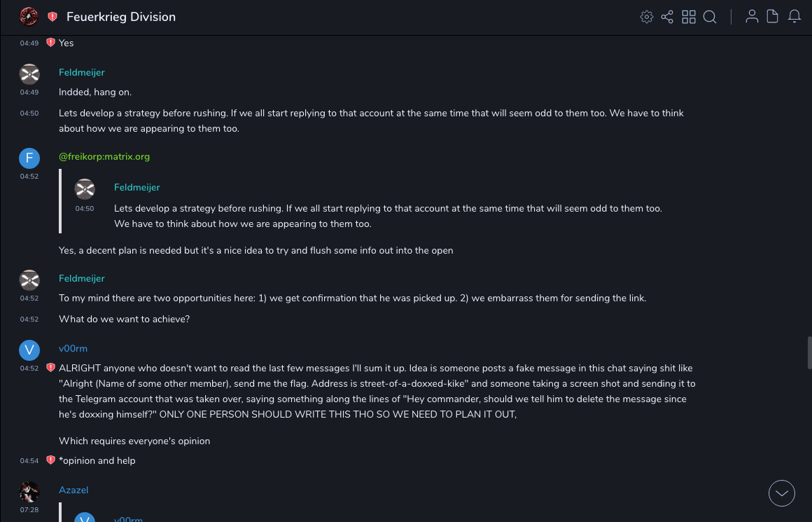812x522 pixels.
Task: Open notifications bell icon
Action: point(794,17)
